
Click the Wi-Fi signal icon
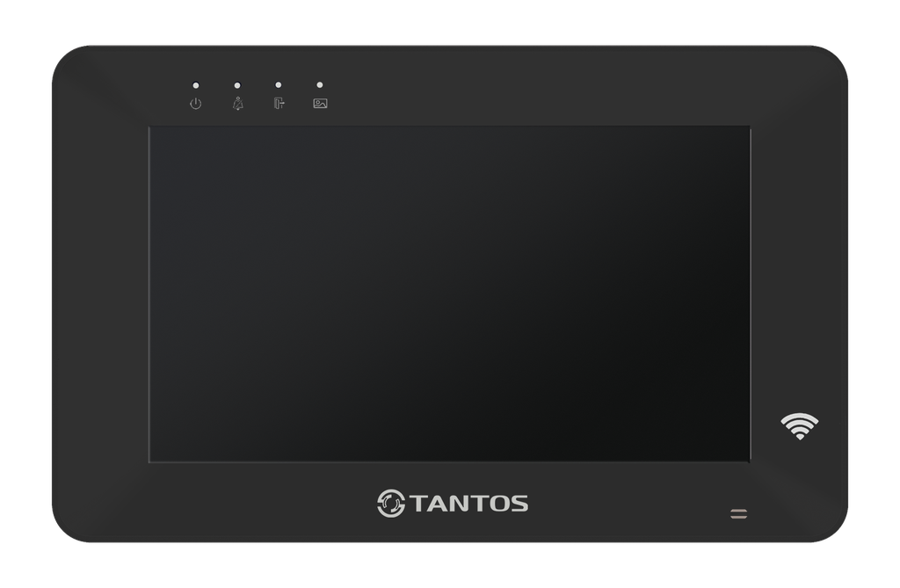point(800,426)
